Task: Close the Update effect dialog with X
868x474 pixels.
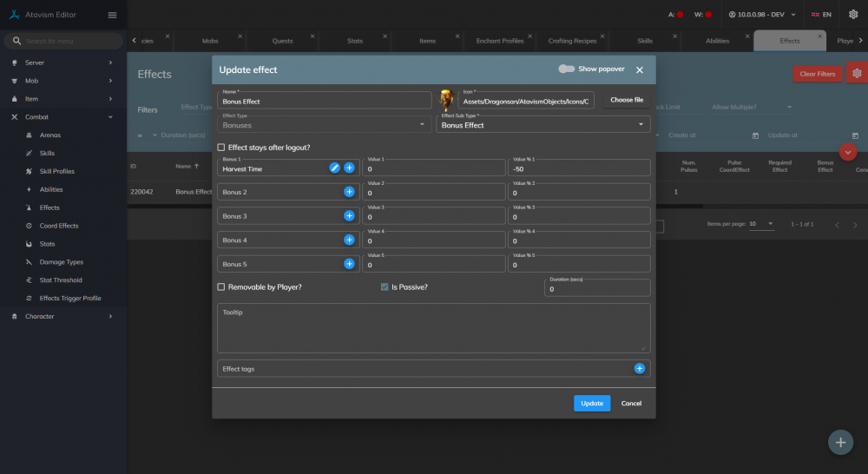Action: [x=640, y=69]
